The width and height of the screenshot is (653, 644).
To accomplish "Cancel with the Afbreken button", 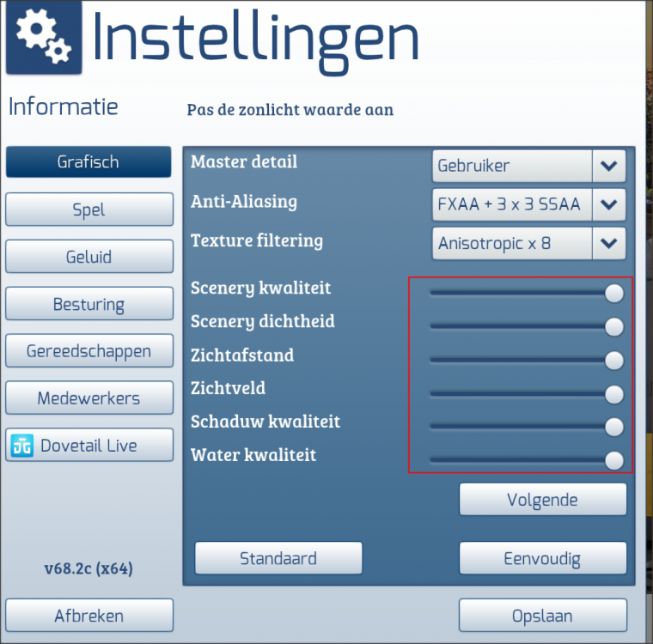I will pyautogui.click(x=89, y=616).
